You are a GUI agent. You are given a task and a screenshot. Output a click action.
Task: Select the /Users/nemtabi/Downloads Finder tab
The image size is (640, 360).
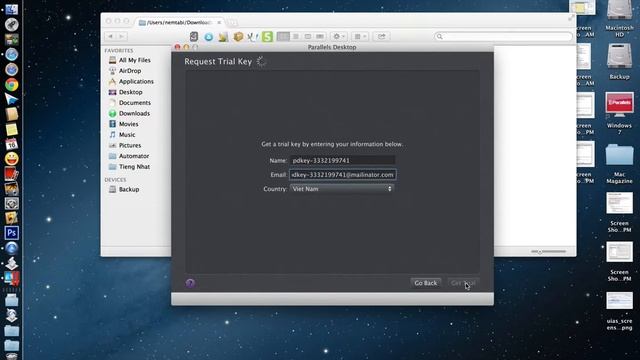click(180, 22)
